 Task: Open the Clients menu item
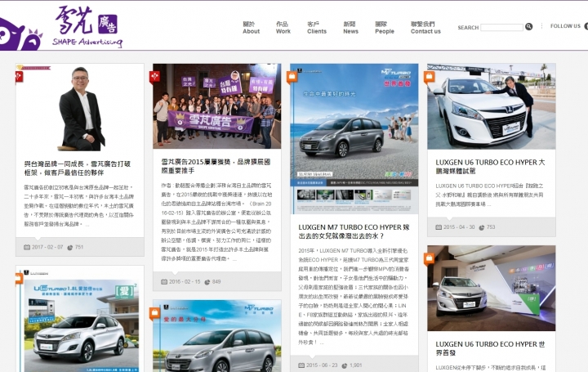pos(317,28)
